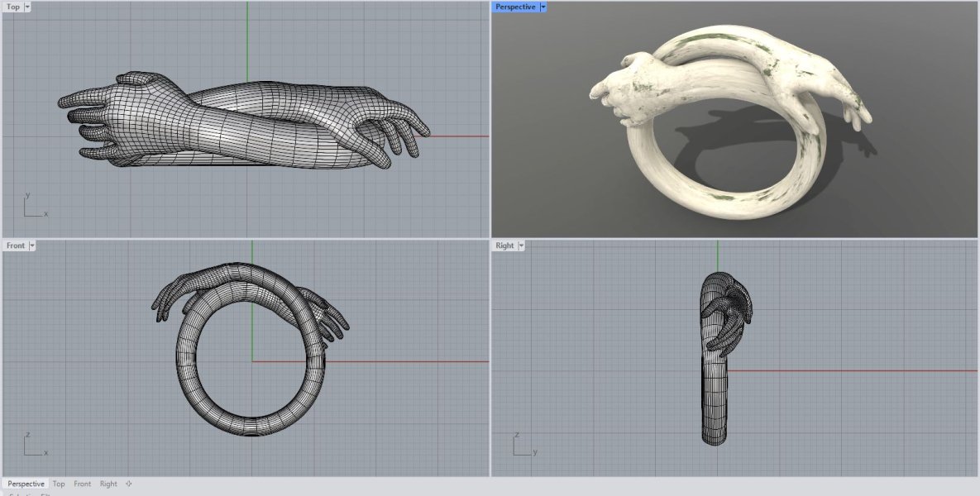Expand the Right viewport menu arrow
980x496 pixels.
522,246
